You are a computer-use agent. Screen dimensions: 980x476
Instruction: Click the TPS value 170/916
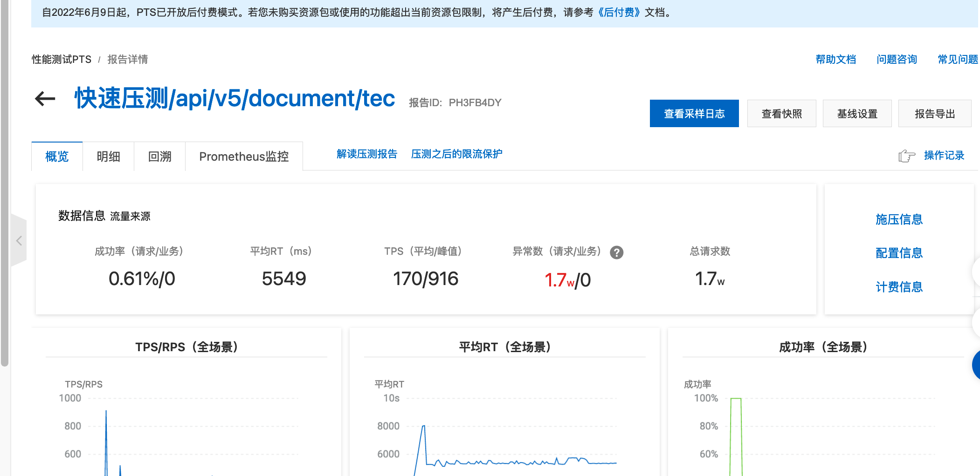[426, 279]
